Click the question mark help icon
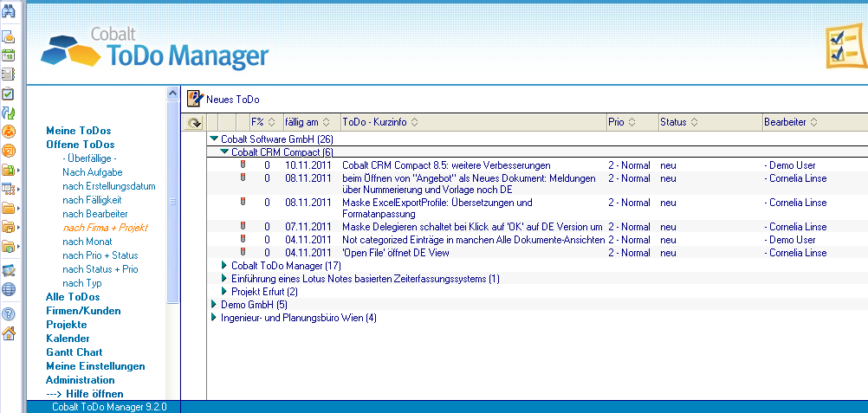This screenshot has width=868, height=413. click(x=9, y=313)
